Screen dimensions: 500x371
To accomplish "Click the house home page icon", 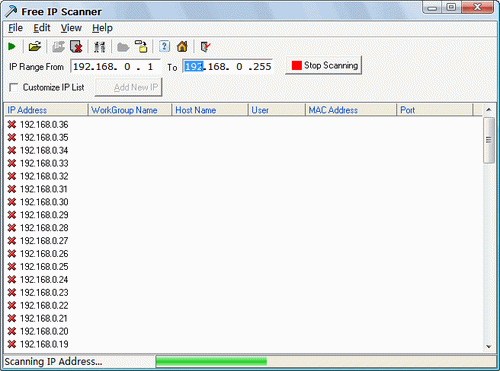I will click(182, 46).
